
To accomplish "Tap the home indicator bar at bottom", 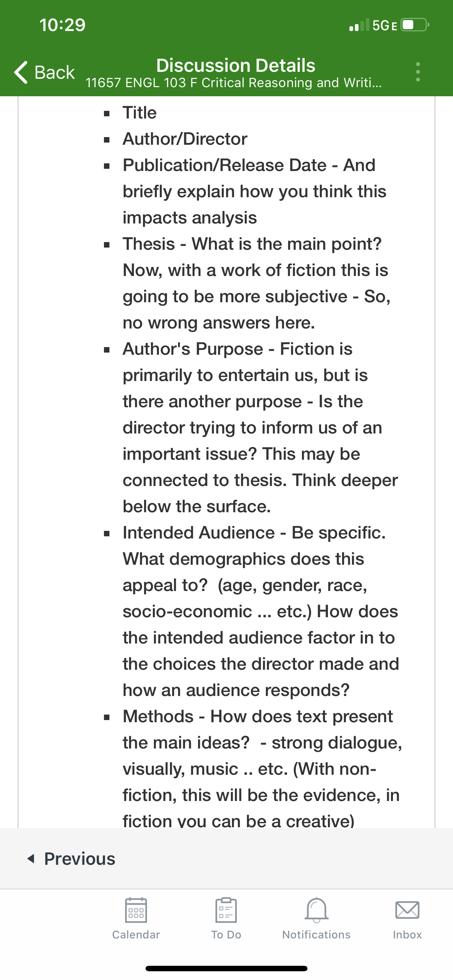I will 226,968.
